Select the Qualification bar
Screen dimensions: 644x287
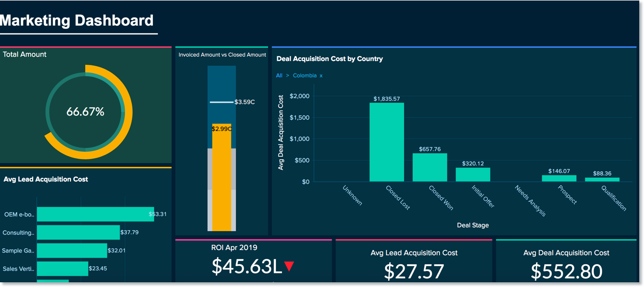click(x=602, y=180)
